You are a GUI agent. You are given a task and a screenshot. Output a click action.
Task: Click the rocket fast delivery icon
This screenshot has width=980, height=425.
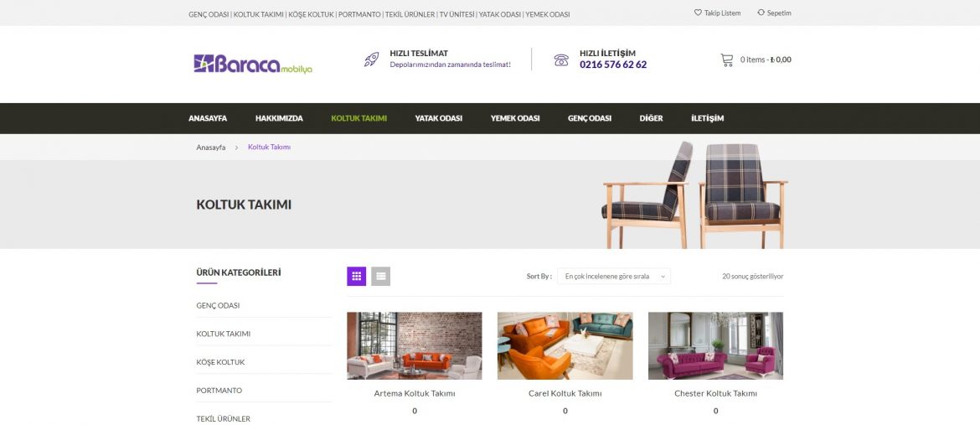[371, 60]
